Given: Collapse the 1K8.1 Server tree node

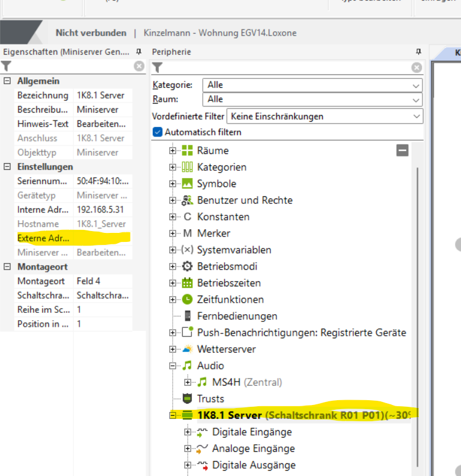Looking at the screenshot, I should 173,415.
